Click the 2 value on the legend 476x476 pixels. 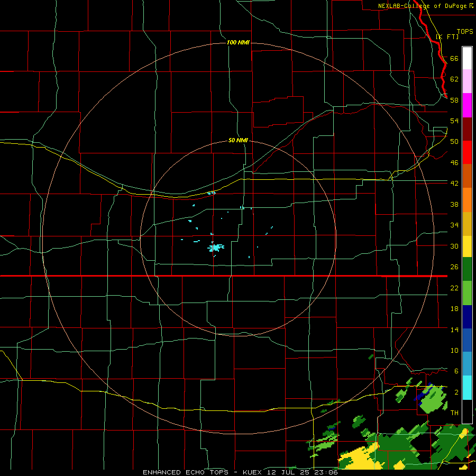pyautogui.click(x=456, y=392)
